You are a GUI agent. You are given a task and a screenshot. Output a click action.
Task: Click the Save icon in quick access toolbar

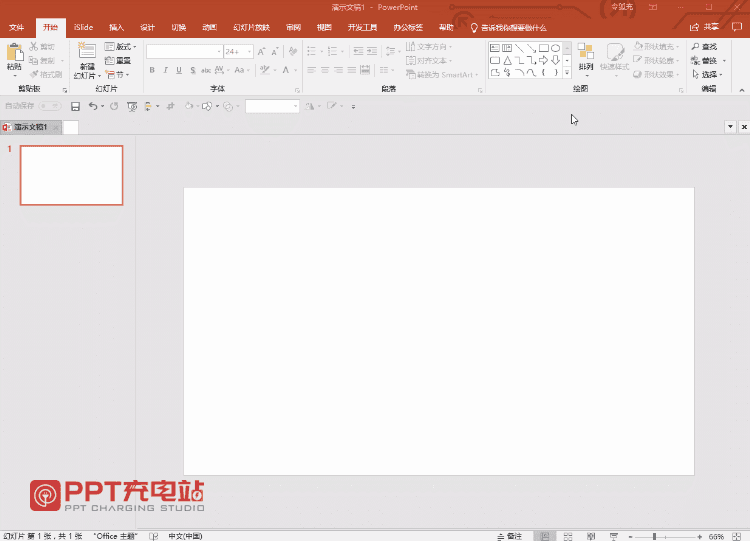tap(75, 106)
